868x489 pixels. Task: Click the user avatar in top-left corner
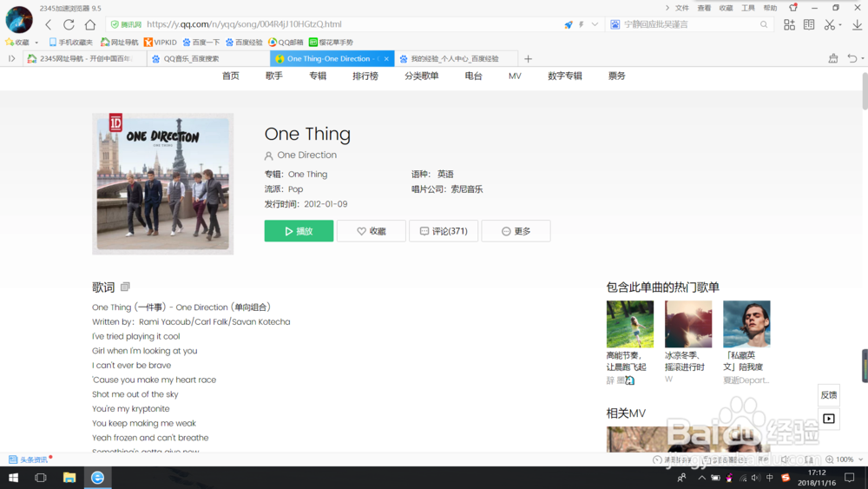[x=19, y=19]
